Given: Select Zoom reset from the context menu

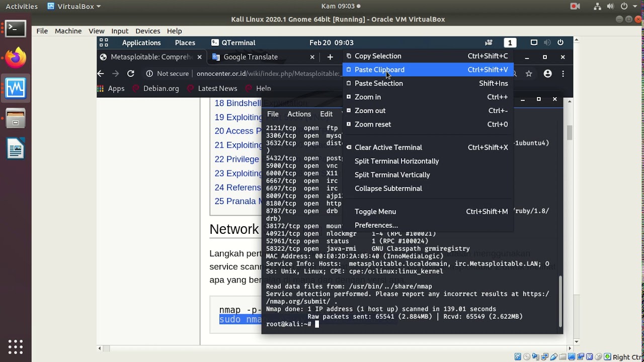Looking at the screenshot, I should [428, 124].
